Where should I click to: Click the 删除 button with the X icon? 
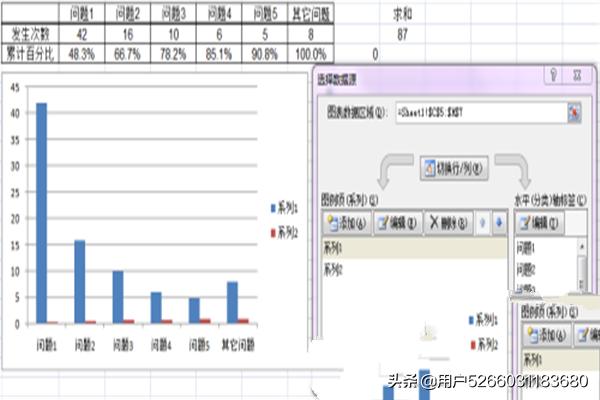pyautogui.click(x=447, y=222)
